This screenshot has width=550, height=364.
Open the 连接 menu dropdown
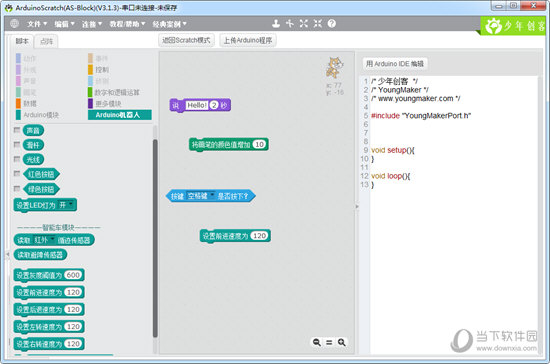click(92, 24)
